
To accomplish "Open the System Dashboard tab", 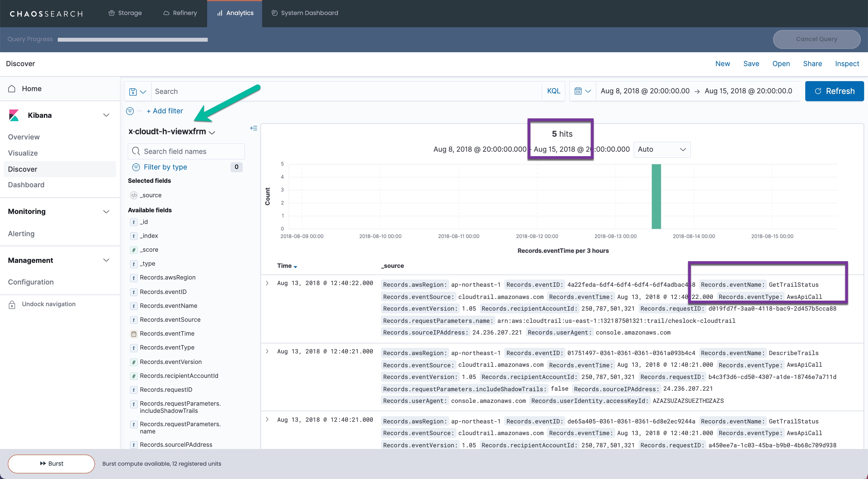I will coord(305,13).
